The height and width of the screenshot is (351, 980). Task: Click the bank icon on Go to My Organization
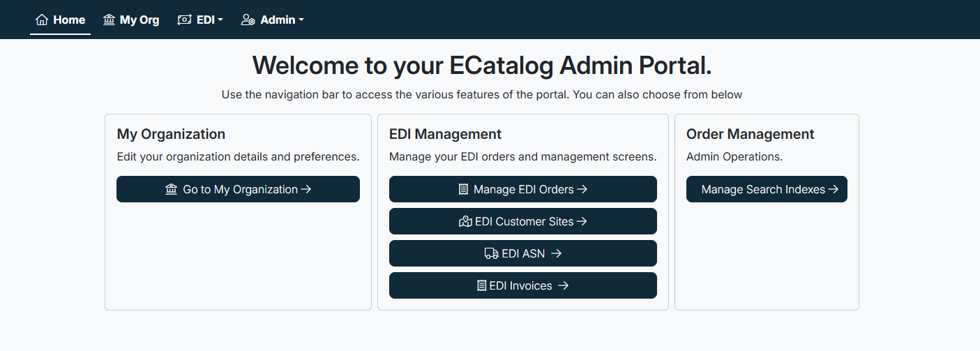click(172, 189)
